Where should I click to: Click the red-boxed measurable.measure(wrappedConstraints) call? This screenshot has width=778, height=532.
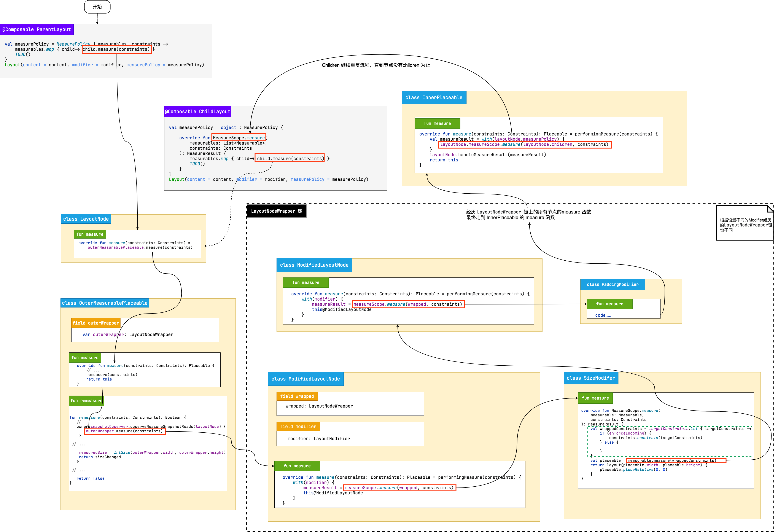676,461
